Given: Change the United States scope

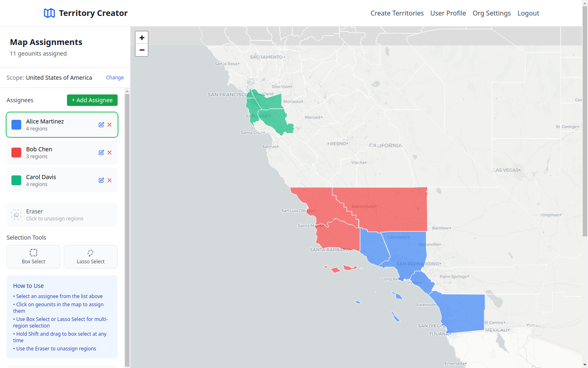Looking at the screenshot, I should click(115, 77).
